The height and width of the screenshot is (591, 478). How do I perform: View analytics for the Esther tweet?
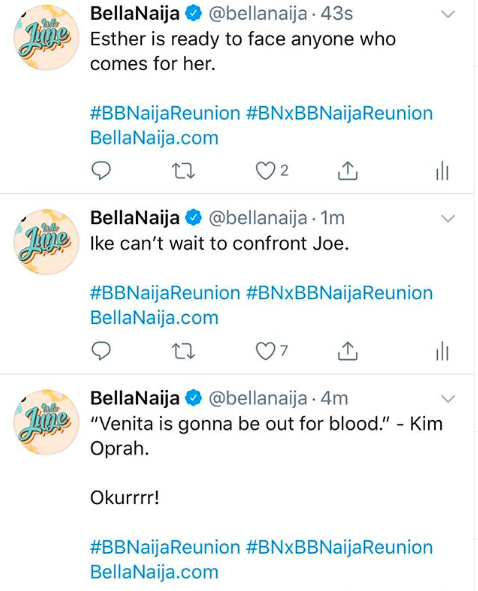[442, 171]
